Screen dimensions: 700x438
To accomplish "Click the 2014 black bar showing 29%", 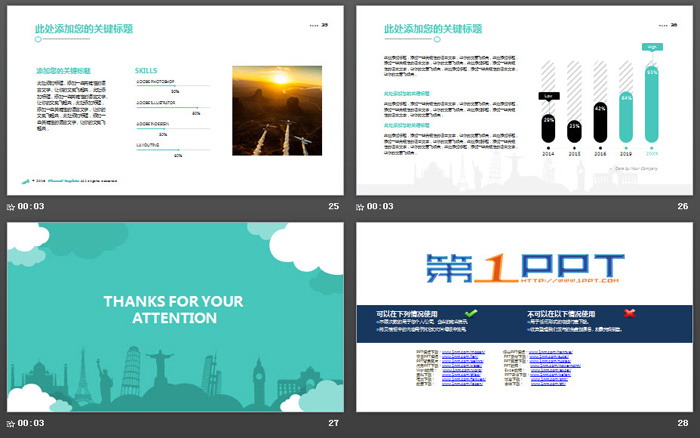I will pos(548,126).
